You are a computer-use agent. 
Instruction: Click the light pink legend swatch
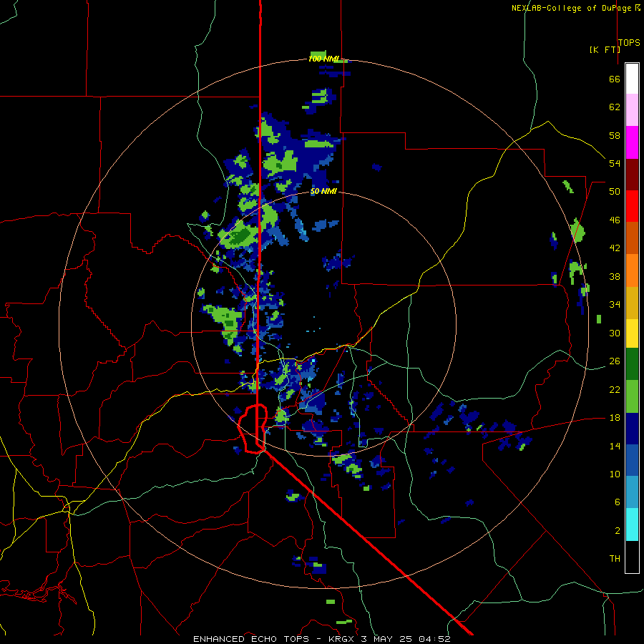(632, 110)
